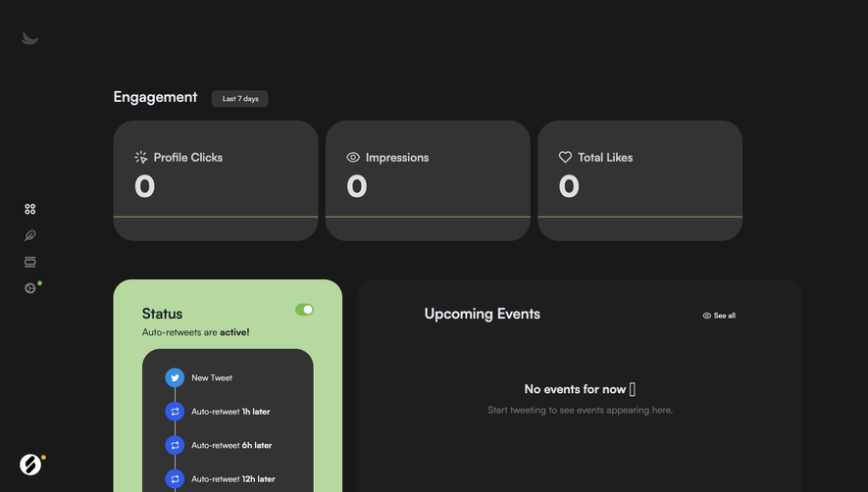Screen dimensions: 868x492
Task: Click the New Tweet label
Action: 212,377
